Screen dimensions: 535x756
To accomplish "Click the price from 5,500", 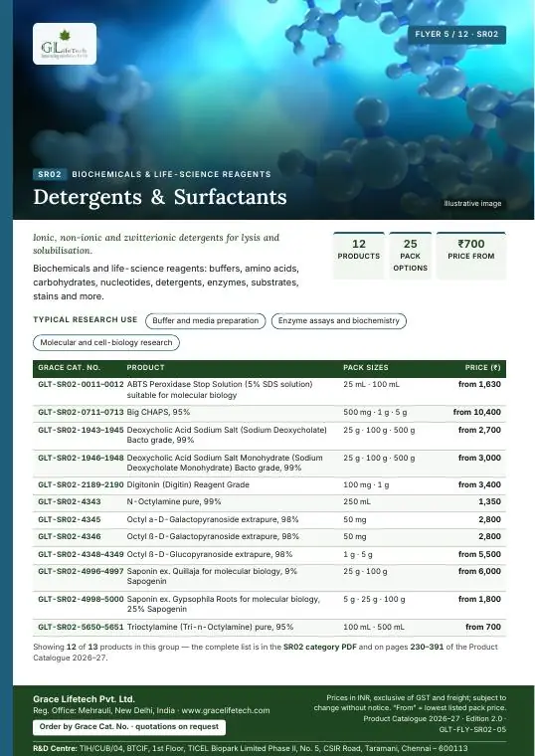I will pyautogui.click(x=479, y=554).
